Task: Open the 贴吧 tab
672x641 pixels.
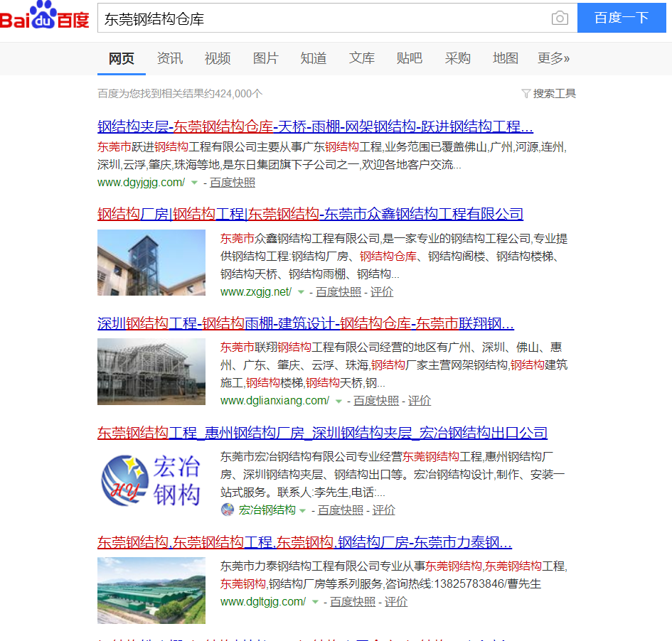Action: tap(410, 58)
